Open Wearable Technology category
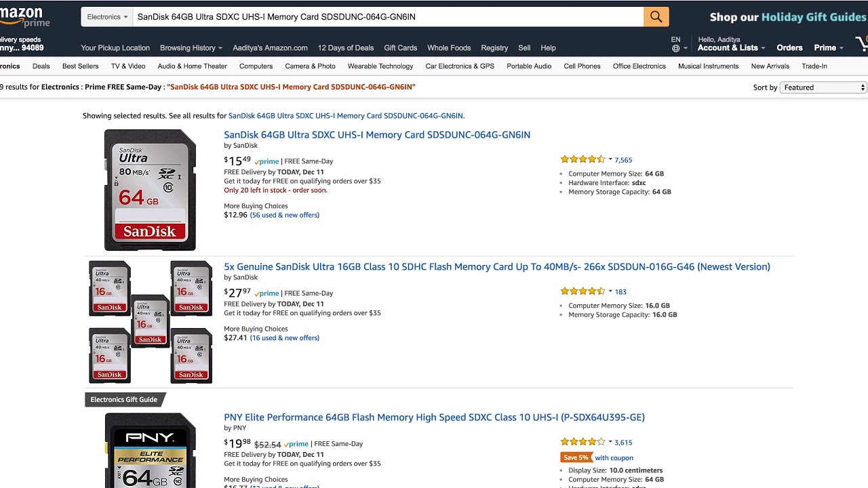 [380, 66]
